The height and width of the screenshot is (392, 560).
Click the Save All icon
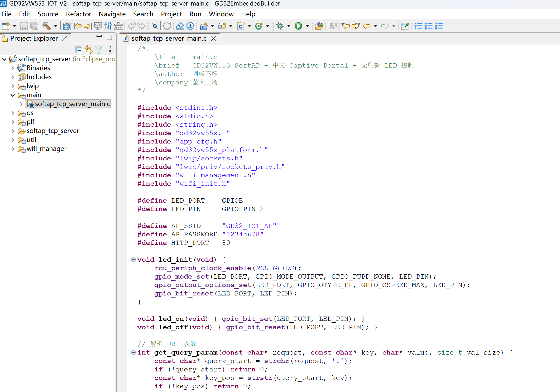(34, 26)
